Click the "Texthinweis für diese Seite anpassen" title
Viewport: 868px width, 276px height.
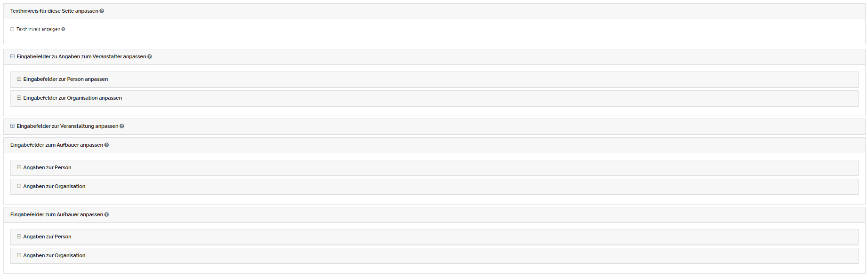[54, 11]
